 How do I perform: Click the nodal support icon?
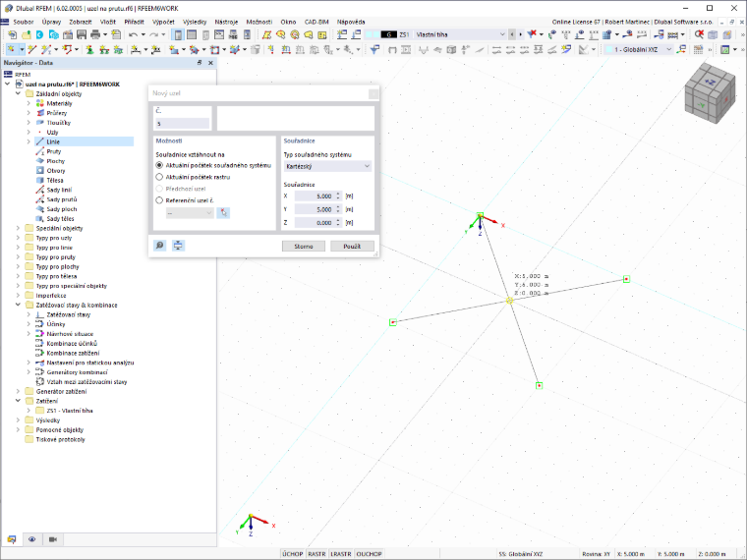pos(89,49)
